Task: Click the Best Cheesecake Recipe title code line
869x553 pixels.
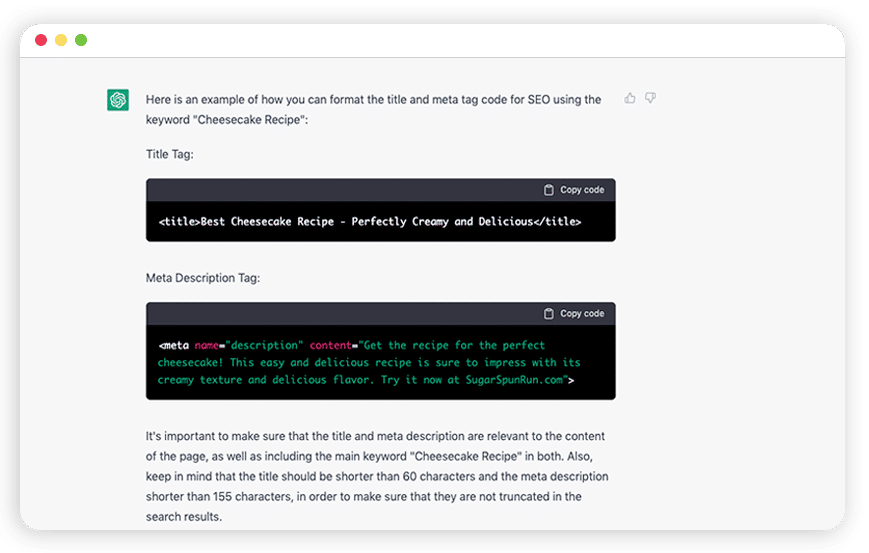Action: tap(370, 222)
